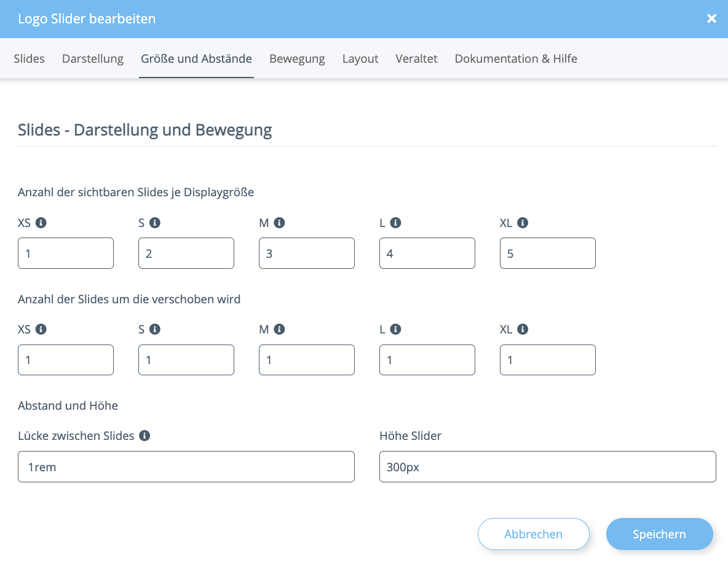Switch to the Darstellung tab
728x566 pixels.
93,58
